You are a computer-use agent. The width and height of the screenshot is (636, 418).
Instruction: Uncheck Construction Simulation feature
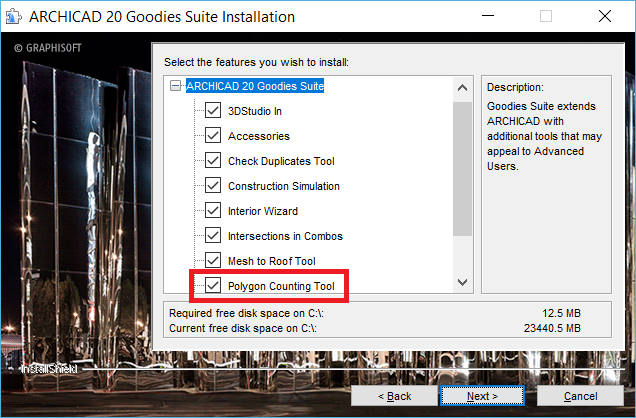coord(212,185)
